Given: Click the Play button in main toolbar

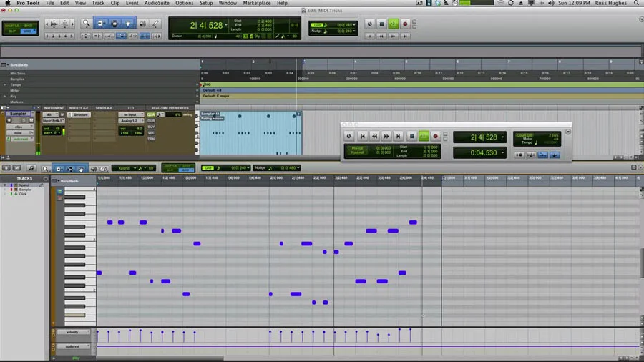Looking at the screenshot, I should pos(393,24).
